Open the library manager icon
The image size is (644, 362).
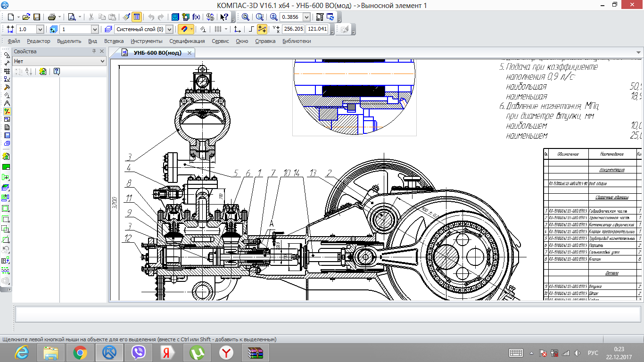(175, 17)
